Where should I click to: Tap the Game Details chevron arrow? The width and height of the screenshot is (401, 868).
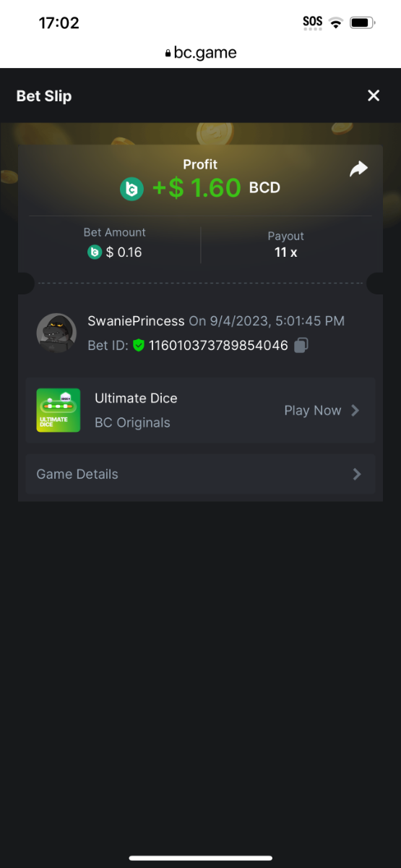point(356,474)
